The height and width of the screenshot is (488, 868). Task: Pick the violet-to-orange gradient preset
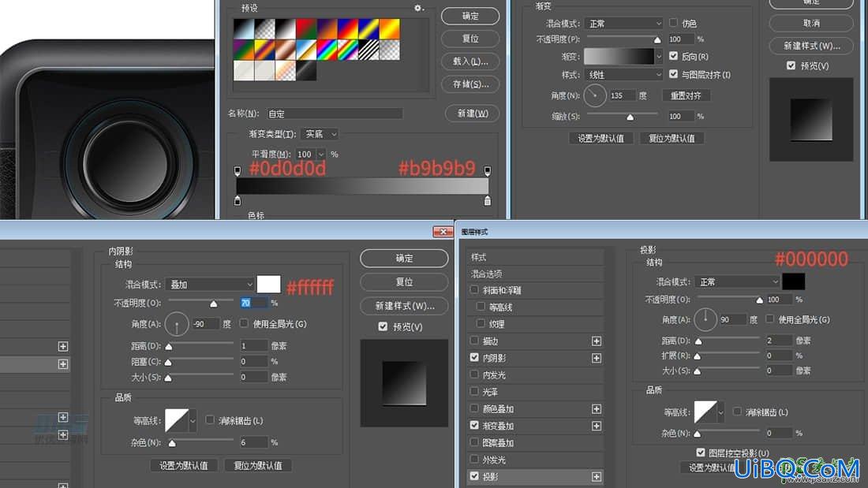(327, 28)
